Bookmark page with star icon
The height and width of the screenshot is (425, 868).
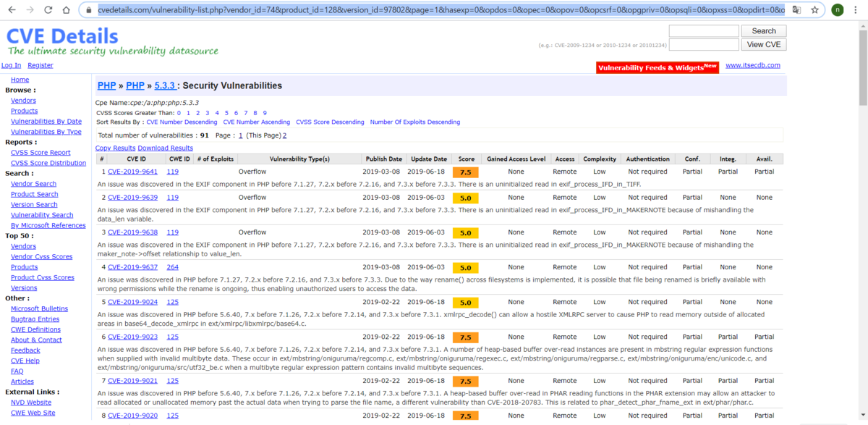pos(815,10)
